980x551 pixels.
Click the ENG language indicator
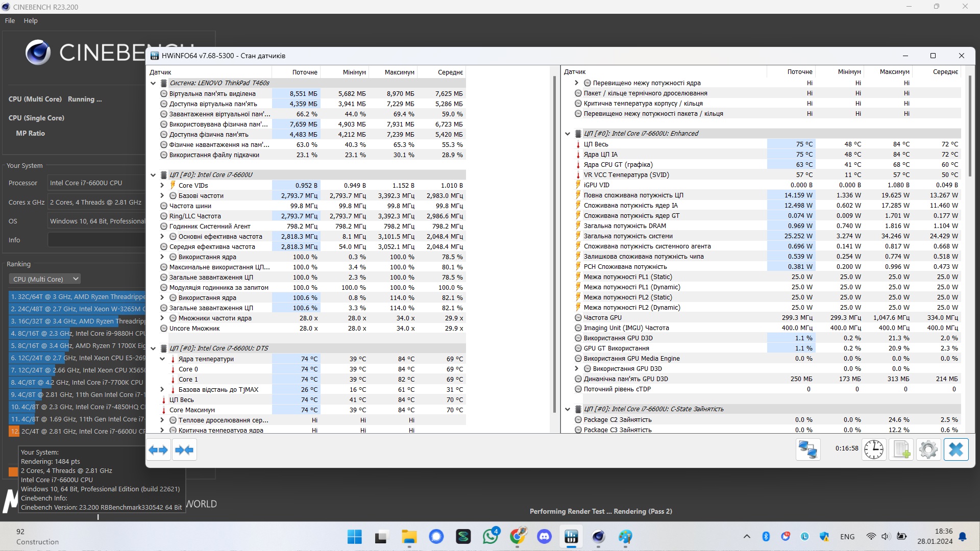[847, 537]
